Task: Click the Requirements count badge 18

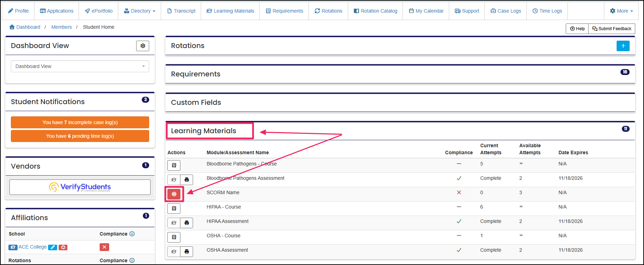Action: (625, 72)
